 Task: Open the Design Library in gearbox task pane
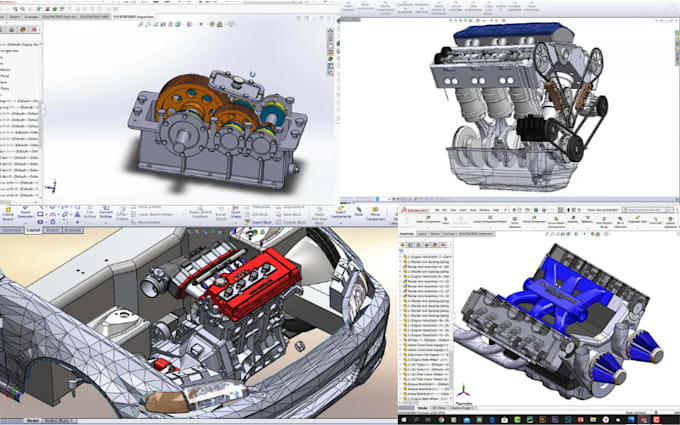coord(330,38)
